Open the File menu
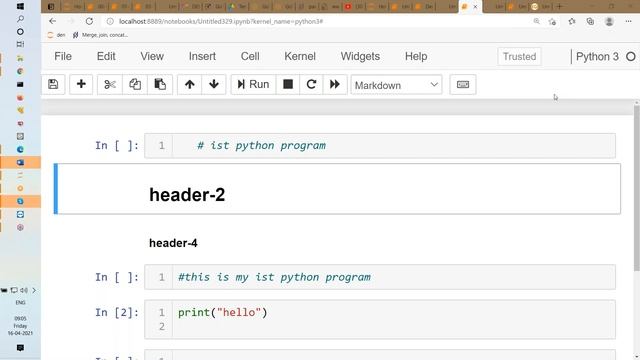Image resolution: width=640 pixels, height=360 pixels. [63, 56]
